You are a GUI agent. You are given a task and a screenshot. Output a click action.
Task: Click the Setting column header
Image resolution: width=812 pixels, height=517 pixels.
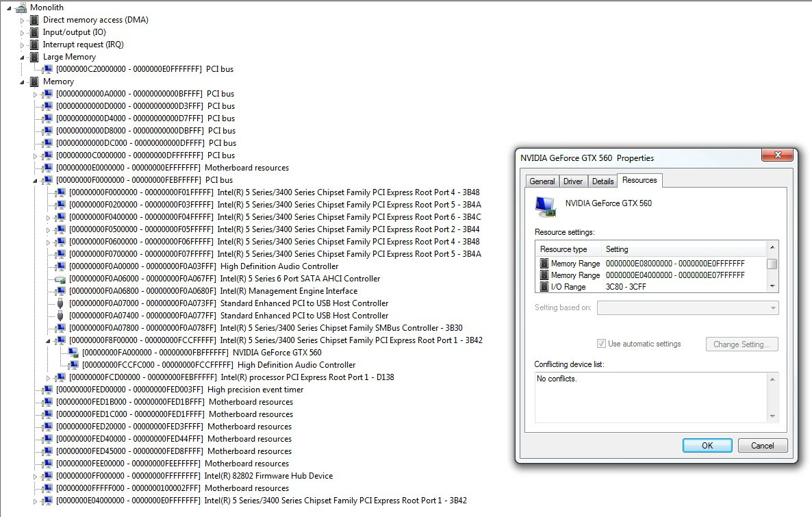(x=683, y=249)
